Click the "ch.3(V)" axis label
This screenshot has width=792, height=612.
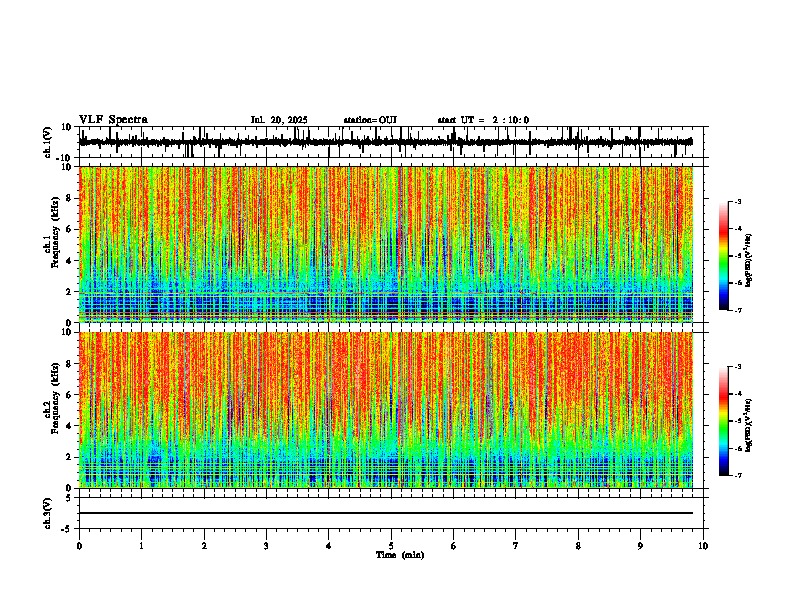pyautogui.click(x=48, y=513)
